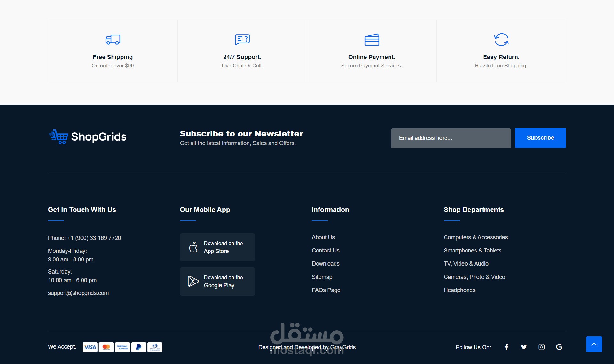614x364 pixels.
Task: Open the Twitter social icon
Action: [x=524, y=347]
